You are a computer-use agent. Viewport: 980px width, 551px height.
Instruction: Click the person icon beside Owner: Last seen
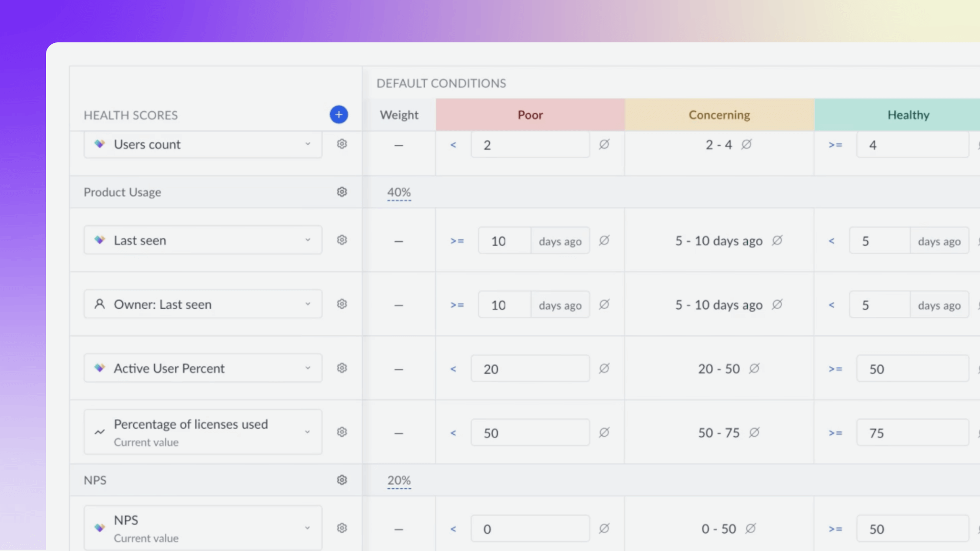pos(99,304)
